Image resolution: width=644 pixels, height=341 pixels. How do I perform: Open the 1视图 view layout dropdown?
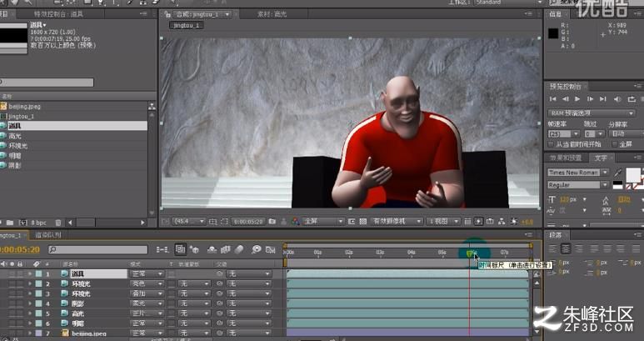click(443, 222)
